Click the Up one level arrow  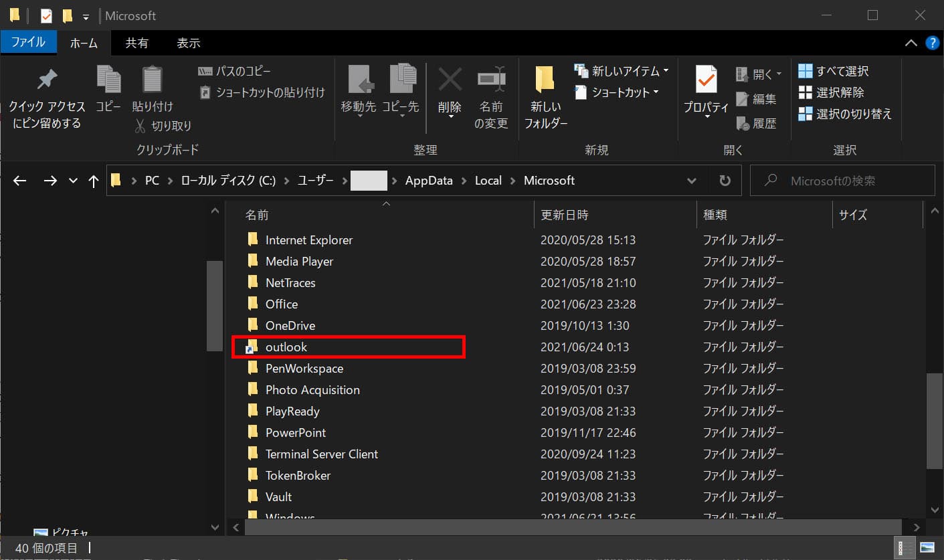94,181
